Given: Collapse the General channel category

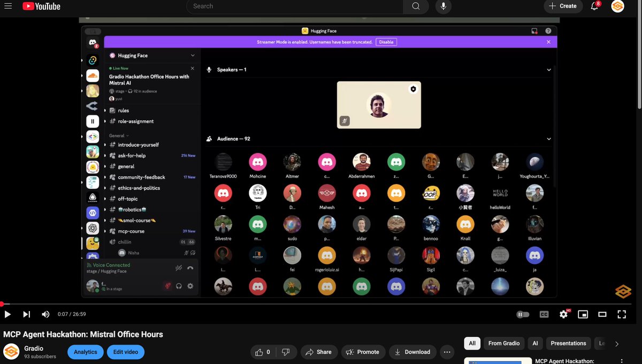Looking at the screenshot, I should pos(119,136).
